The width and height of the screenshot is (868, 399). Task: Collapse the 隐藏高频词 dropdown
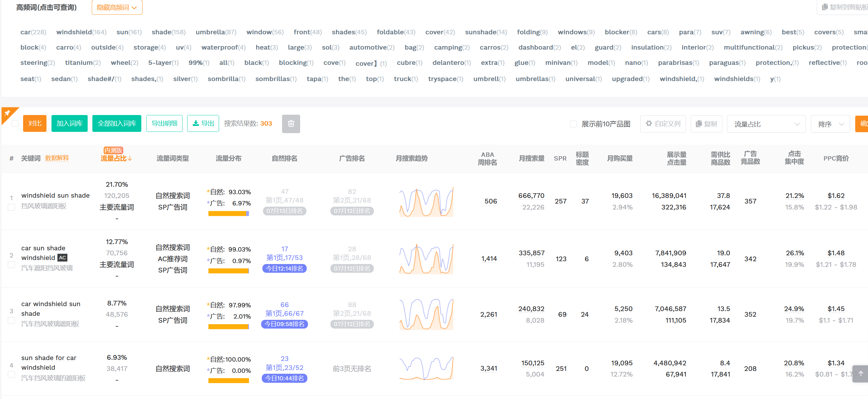pyautogui.click(x=117, y=7)
